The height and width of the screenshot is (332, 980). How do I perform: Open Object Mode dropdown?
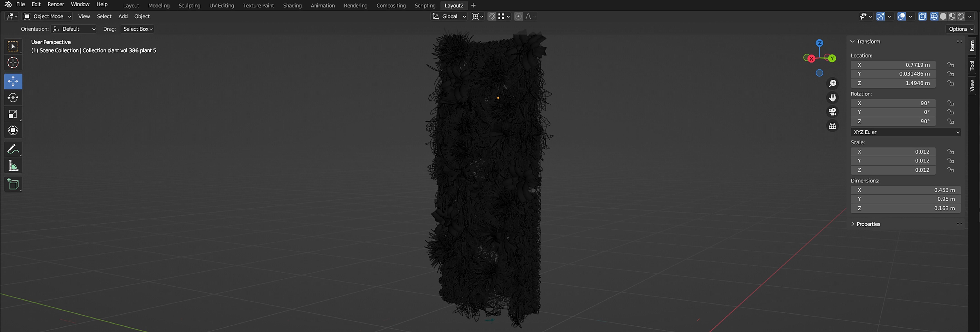click(x=48, y=16)
